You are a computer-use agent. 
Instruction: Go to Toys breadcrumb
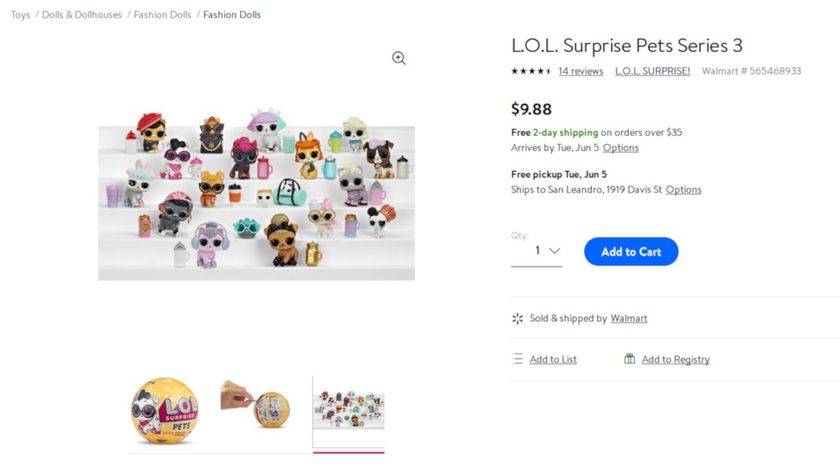tap(20, 15)
